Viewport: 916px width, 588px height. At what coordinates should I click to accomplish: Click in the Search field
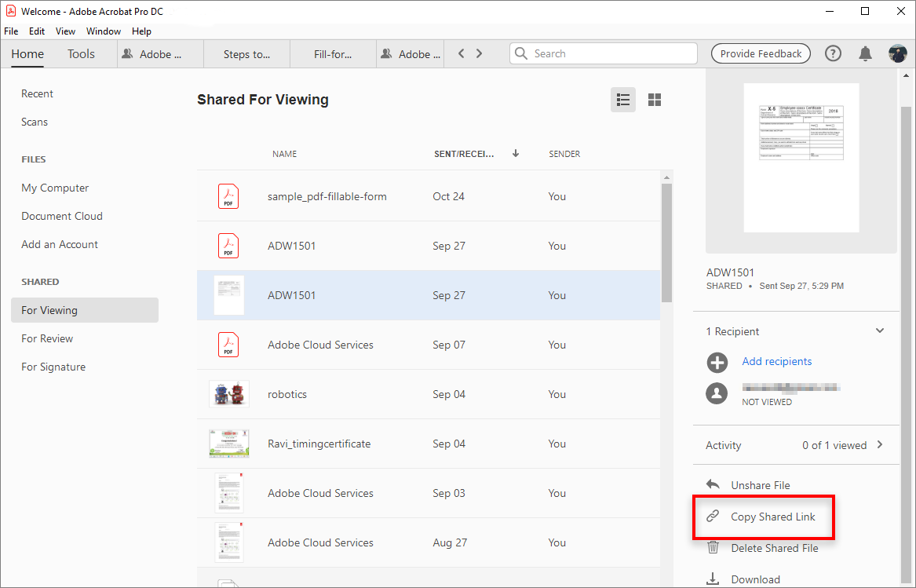pyautogui.click(x=612, y=53)
